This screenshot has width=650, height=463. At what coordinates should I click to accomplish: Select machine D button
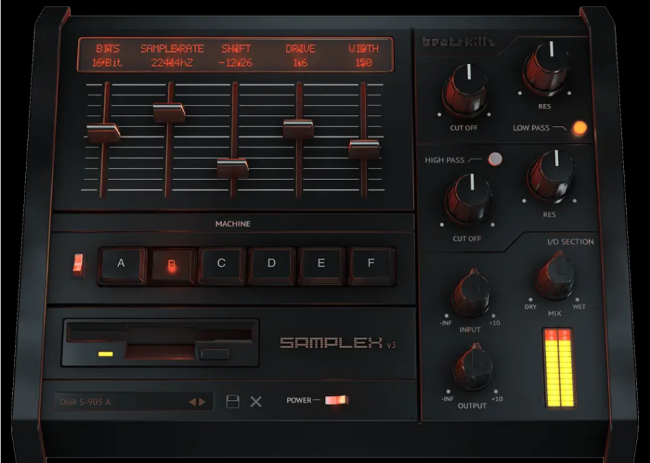[272, 266]
